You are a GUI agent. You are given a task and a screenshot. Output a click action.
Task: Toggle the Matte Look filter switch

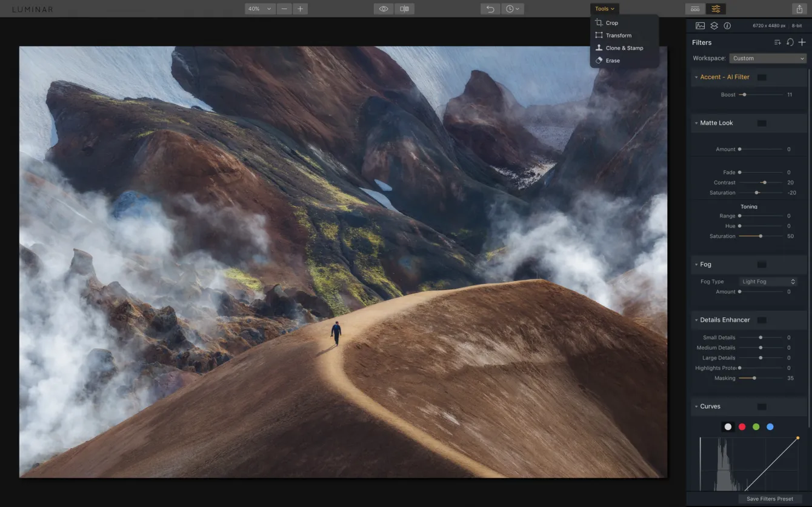tap(762, 123)
